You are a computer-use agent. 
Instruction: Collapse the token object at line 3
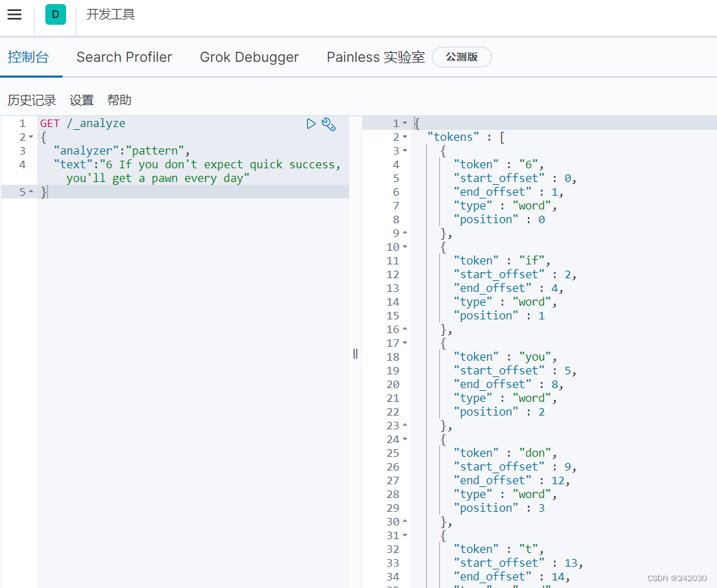pos(405,150)
